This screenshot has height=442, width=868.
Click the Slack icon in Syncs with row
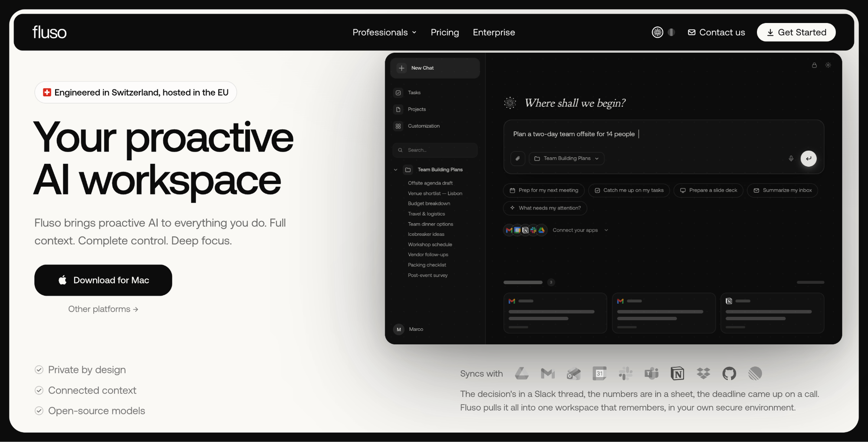[x=625, y=373]
